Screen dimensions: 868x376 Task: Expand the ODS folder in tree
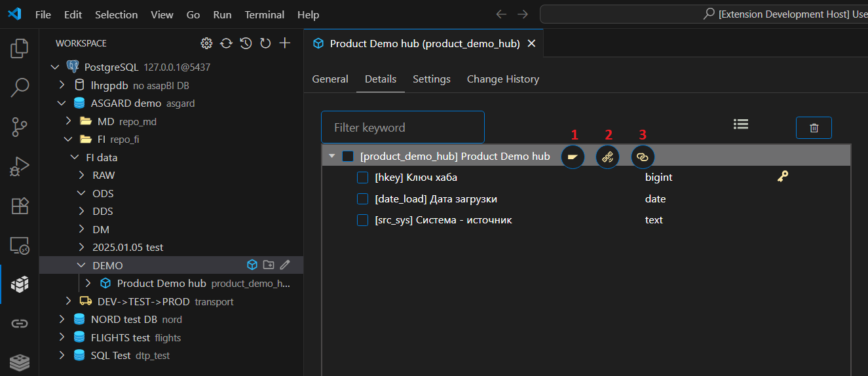81,193
